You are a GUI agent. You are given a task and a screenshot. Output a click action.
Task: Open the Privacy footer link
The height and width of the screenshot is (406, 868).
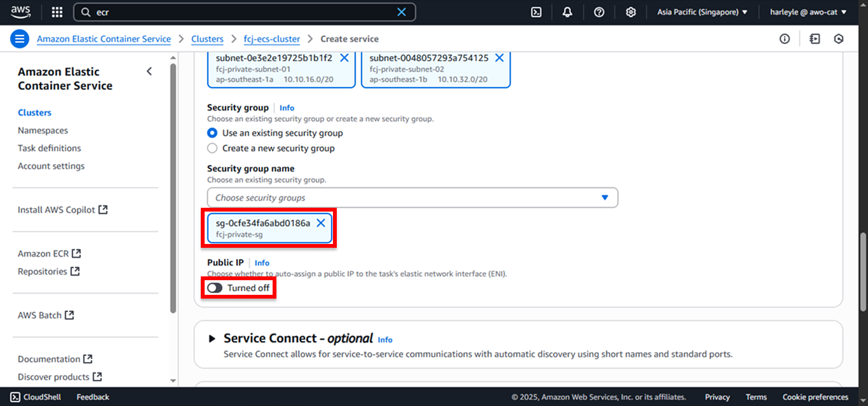(717, 397)
